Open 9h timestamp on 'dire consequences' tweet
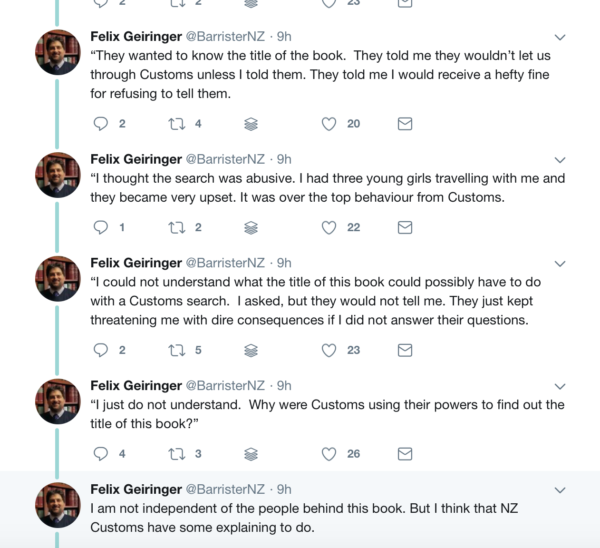 285,262
